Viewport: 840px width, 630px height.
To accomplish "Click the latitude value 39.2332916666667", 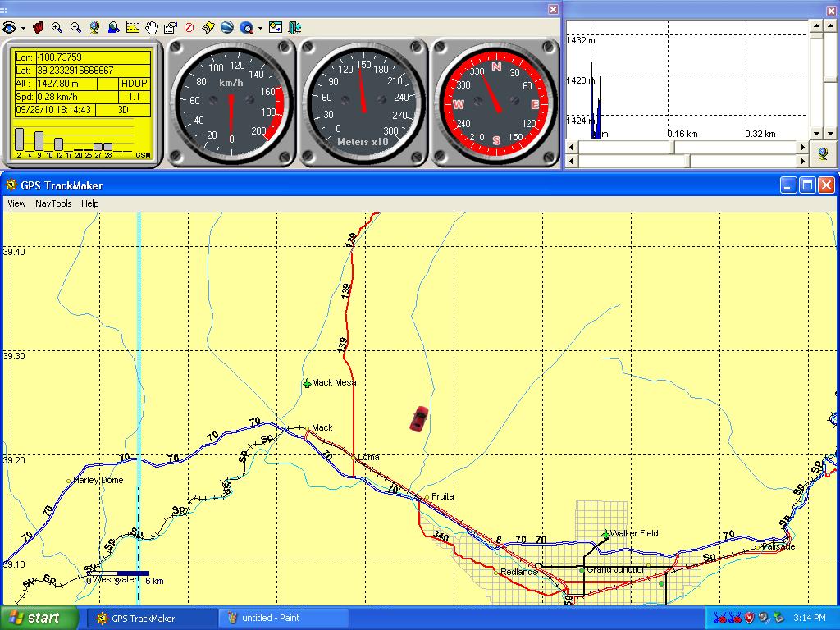I will tap(75, 71).
